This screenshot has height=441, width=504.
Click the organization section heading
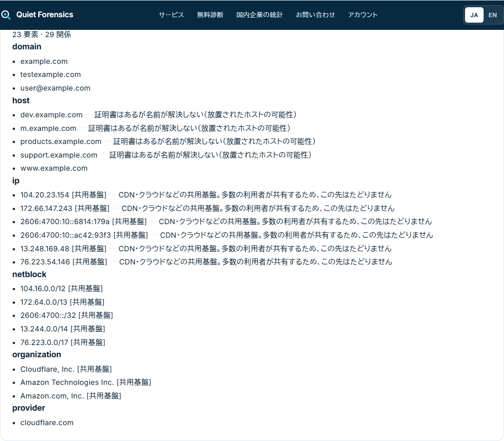pos(37,355)
